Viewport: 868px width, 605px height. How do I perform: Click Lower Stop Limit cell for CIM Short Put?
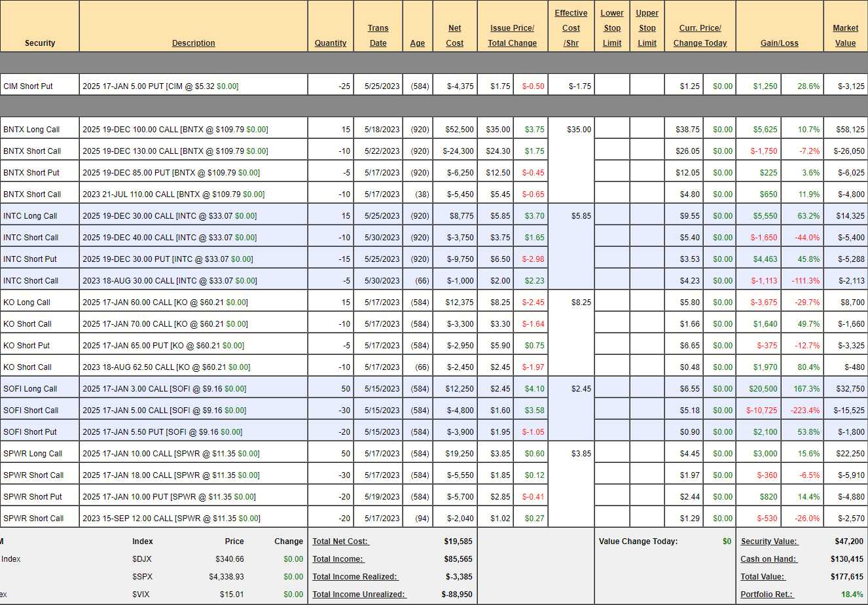[x=612, y=86]
